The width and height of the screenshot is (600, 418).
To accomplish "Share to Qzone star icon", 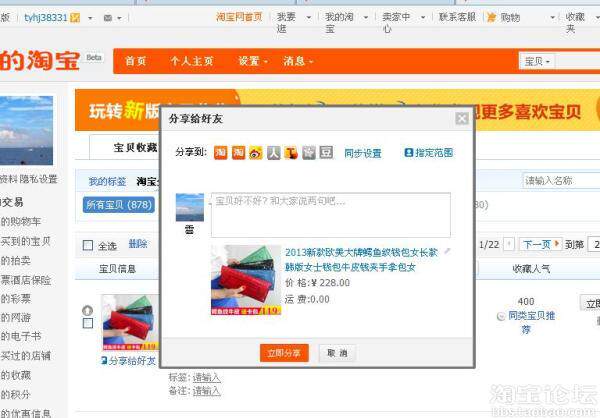I will [x=309, y=153].
